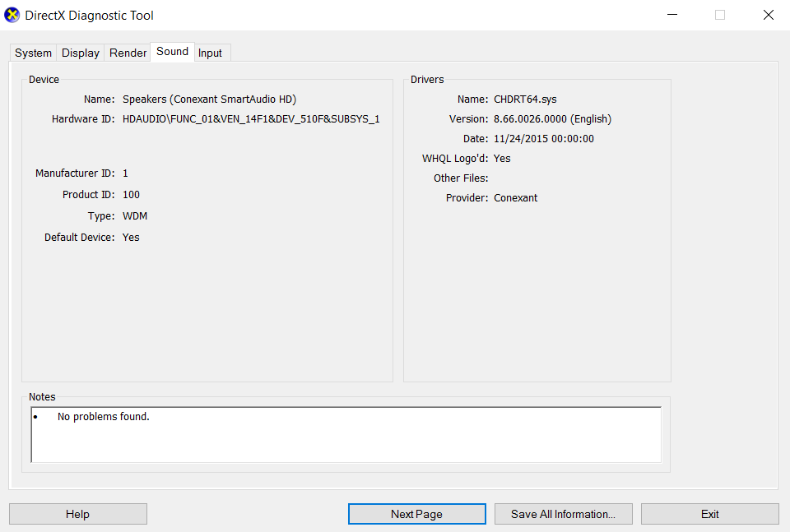Click inside the Notes text box

pos(346,435)
